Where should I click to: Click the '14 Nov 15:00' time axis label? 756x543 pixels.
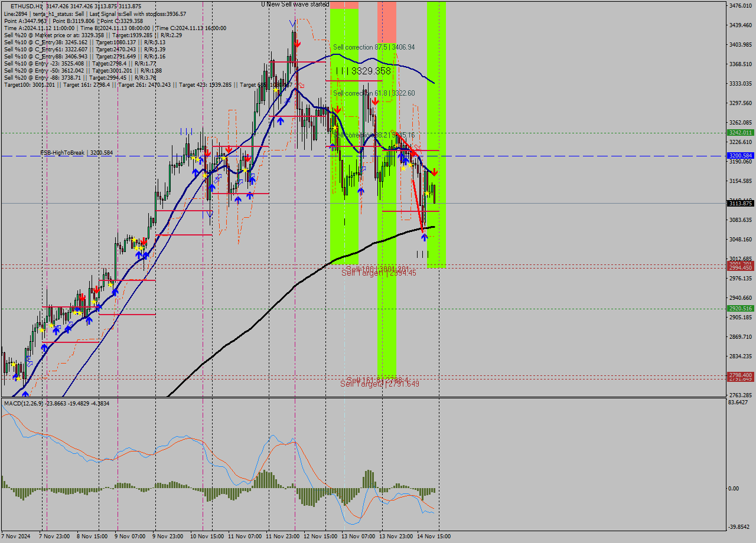pyautogui.click(x=434, y=537)
